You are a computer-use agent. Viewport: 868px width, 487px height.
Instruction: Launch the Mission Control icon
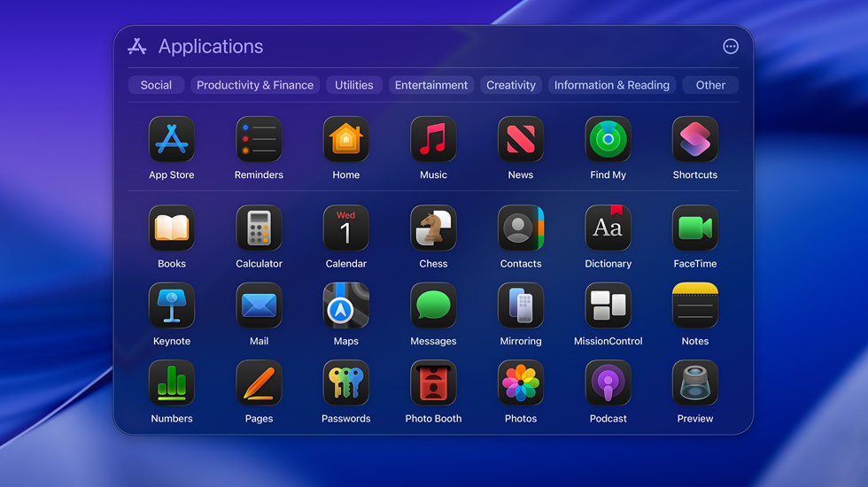[608, 306]
